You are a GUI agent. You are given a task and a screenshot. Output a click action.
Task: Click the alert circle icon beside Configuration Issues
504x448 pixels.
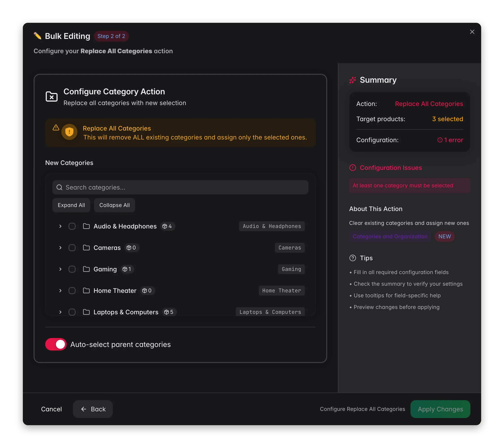click(353, 168)
